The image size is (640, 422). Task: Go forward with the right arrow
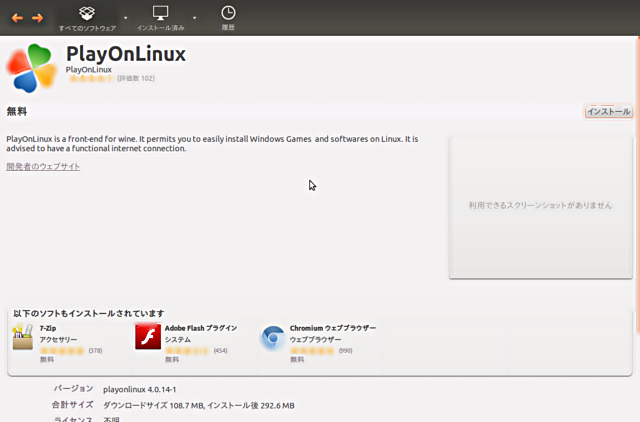pos(38,18)
